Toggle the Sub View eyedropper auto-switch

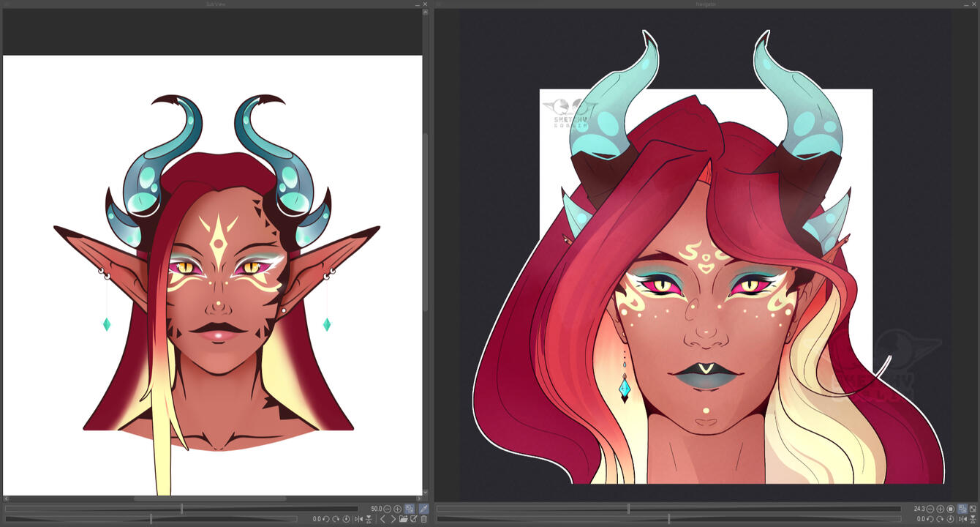pos(423,509)
